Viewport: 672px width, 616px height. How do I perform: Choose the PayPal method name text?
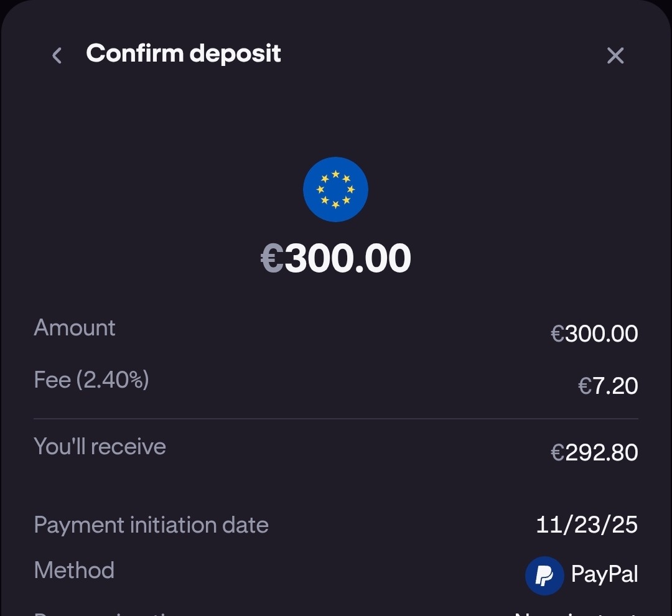tap(604, 574)
